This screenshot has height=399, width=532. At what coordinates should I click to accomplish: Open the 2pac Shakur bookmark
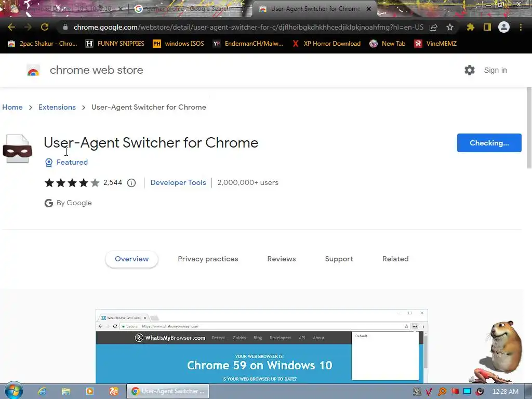(x=43, y=44)
